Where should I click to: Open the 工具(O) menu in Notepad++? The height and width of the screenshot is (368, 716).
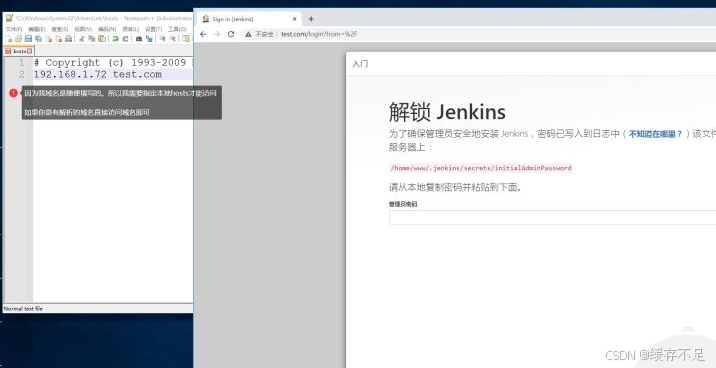point(177,29)
